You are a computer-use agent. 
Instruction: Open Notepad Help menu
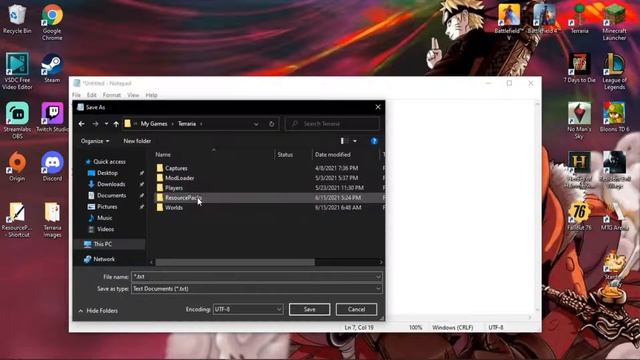click(x=151, y=95)
